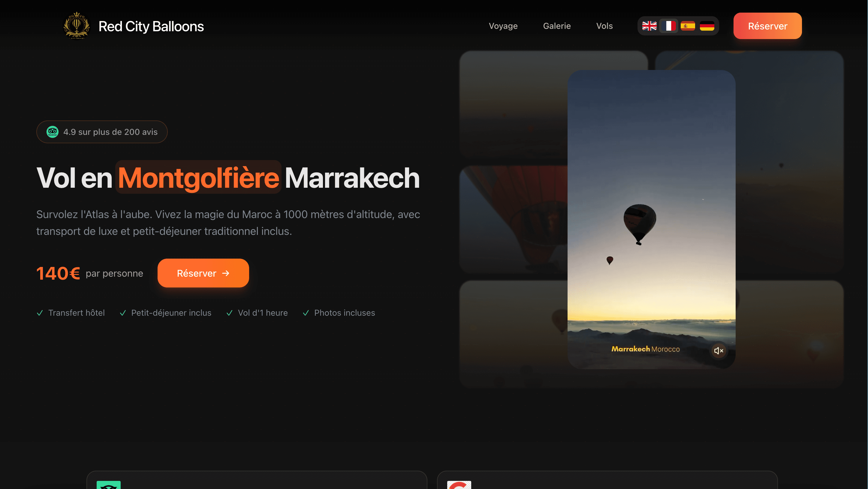
Task: Click the red balloon close-up background image
Action: click(x=513, y=219)
